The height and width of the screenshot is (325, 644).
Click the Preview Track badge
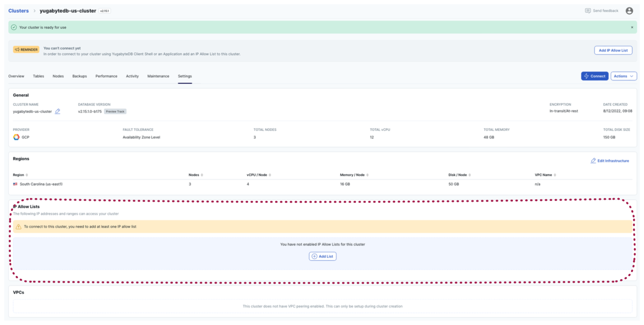click(115, 111)
